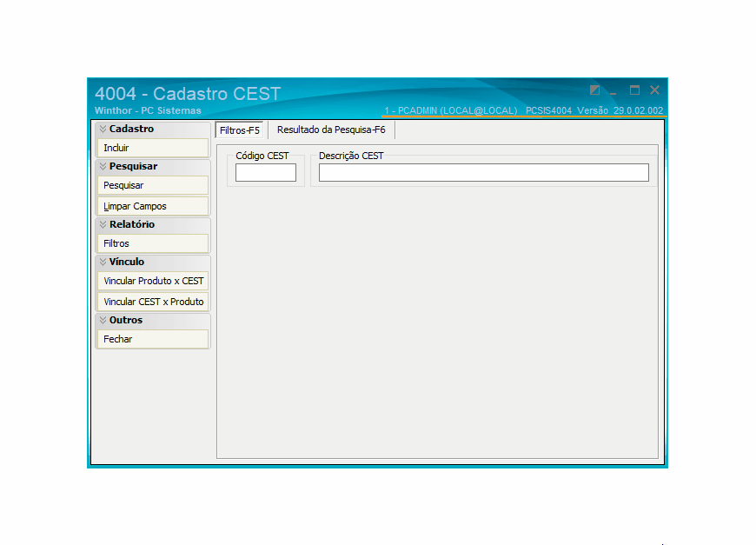Collapse the Vínculo section chevron

[103, 262]
